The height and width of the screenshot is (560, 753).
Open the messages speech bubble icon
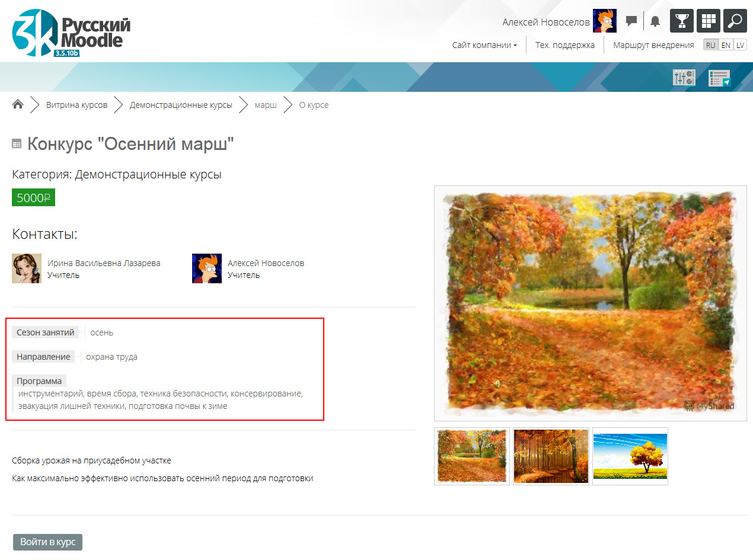click(x=631, y=21)
